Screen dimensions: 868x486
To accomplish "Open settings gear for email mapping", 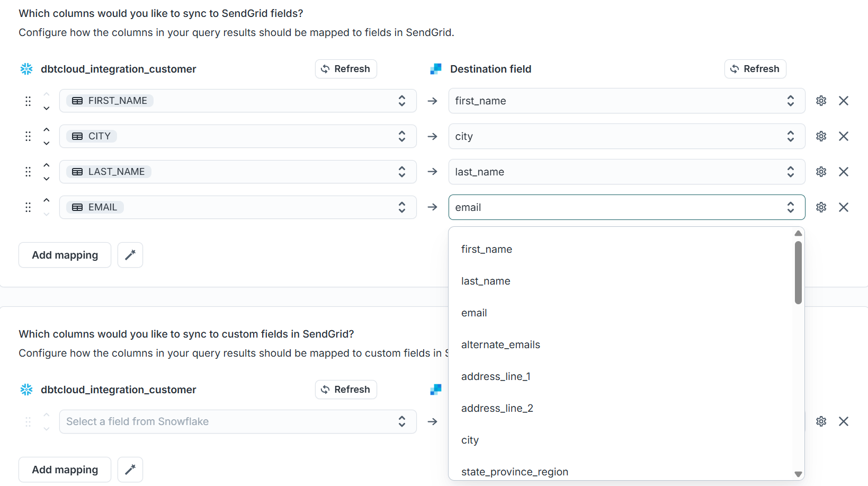I will tap(821, 207).
